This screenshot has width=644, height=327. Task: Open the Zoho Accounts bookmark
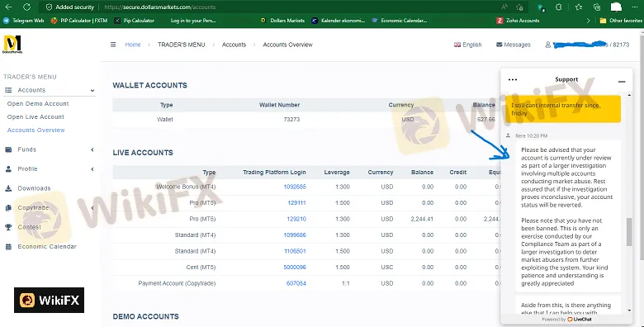pyautogui.click(x=518, y=21)
